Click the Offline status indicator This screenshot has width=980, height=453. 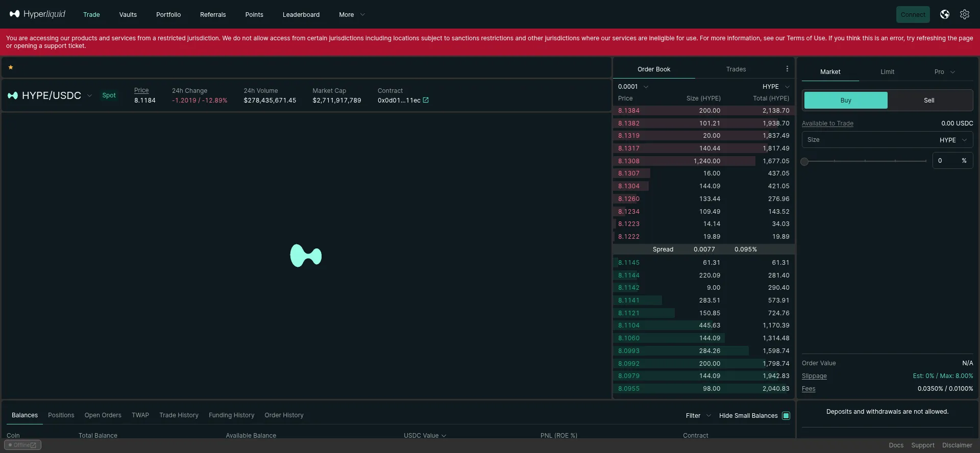click(x=22, y=445)
